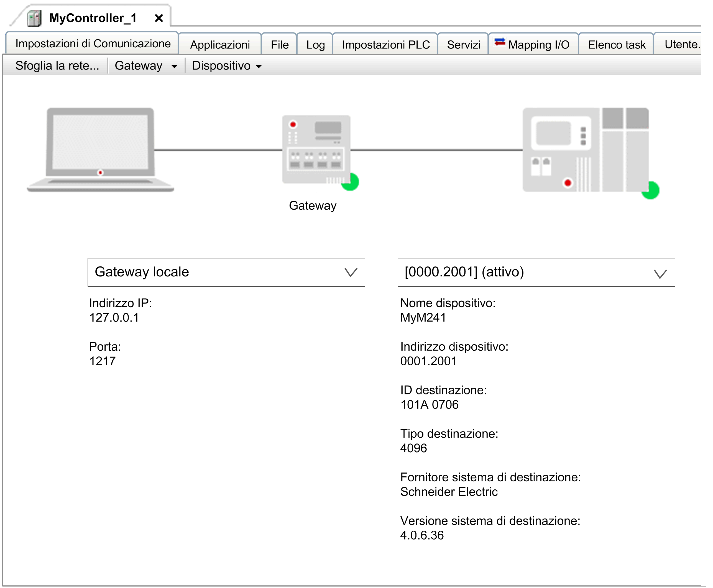713x588 pixels.
Task: Click the green status dot on the controller
Action: tap(651, 190)
